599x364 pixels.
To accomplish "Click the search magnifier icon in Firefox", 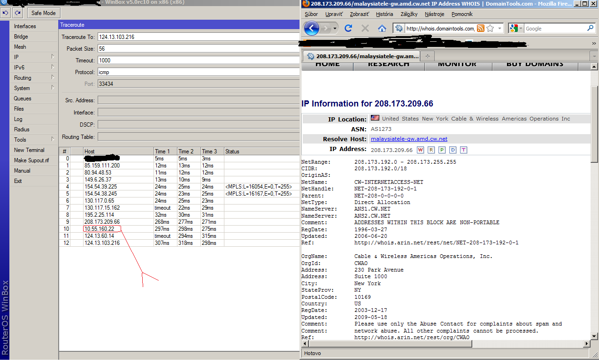I will tap(591, 28).
